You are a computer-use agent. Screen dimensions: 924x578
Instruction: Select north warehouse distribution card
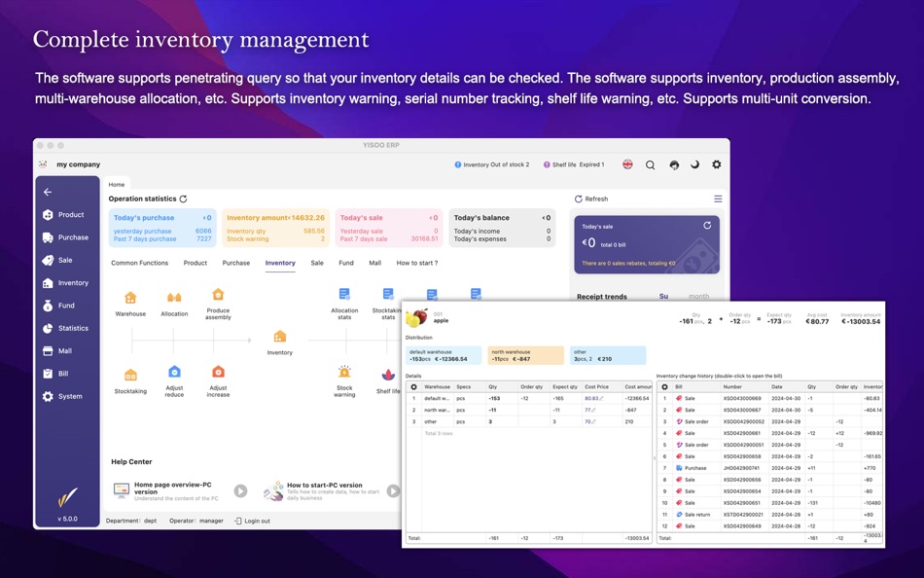pos(525,355)
